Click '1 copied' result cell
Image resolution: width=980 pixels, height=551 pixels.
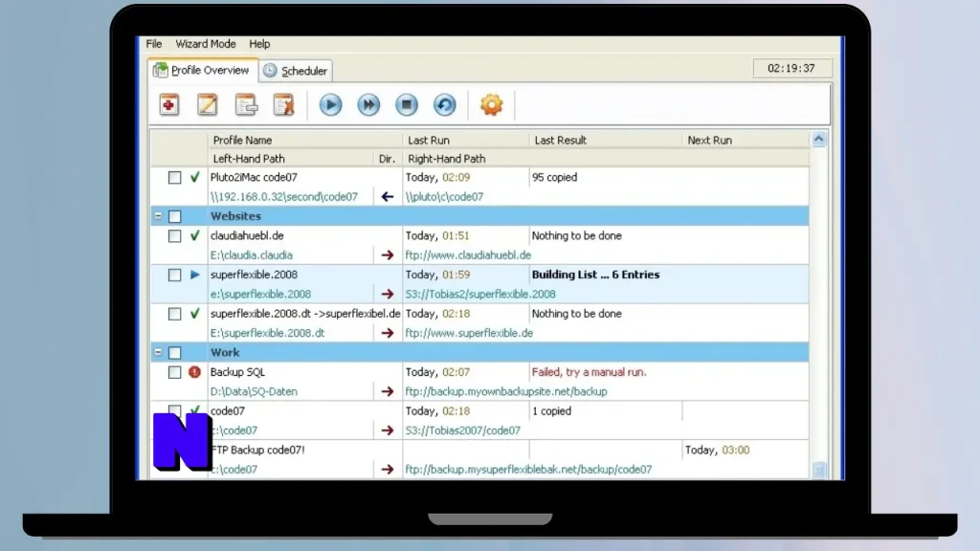tap(551, 411)
